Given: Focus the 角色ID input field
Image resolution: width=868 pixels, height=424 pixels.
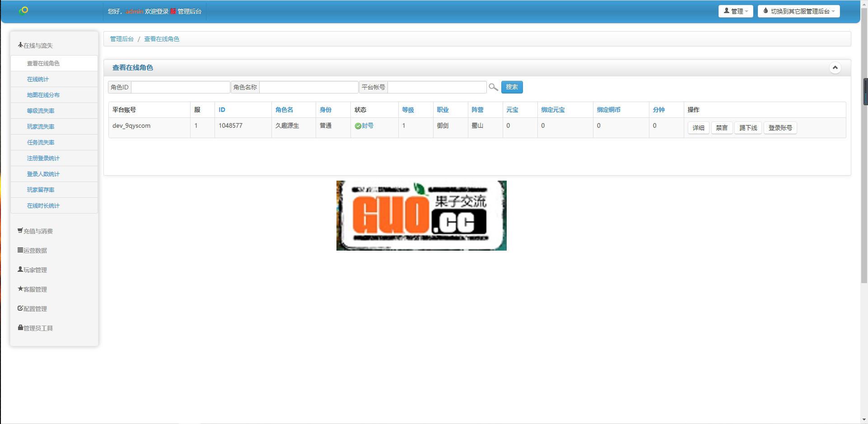Looking at the screenshot, I should coord(180,87).
